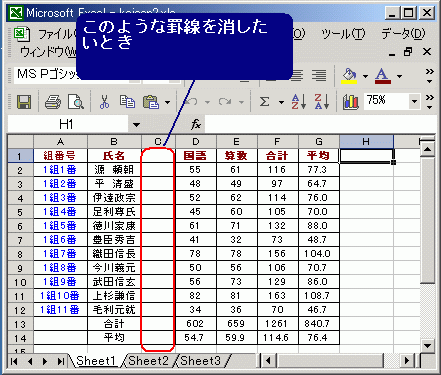The height and width of the screenshot is (375, 441).
Task: Click the formula bar input area
Action: point(320,125)
